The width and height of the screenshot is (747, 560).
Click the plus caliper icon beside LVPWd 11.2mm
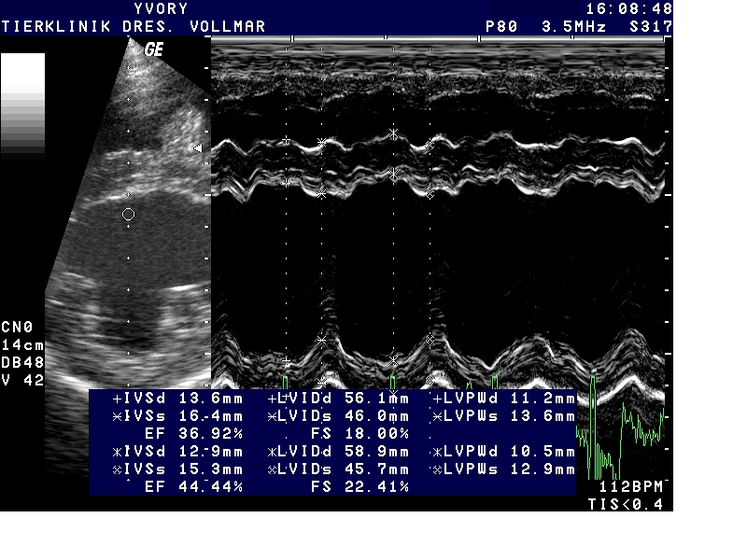[x=436, y=399]
